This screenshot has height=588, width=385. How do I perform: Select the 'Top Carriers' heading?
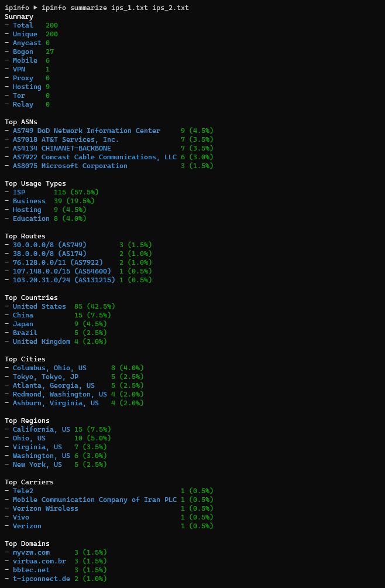pyautogui.click(x=29, y=482)
